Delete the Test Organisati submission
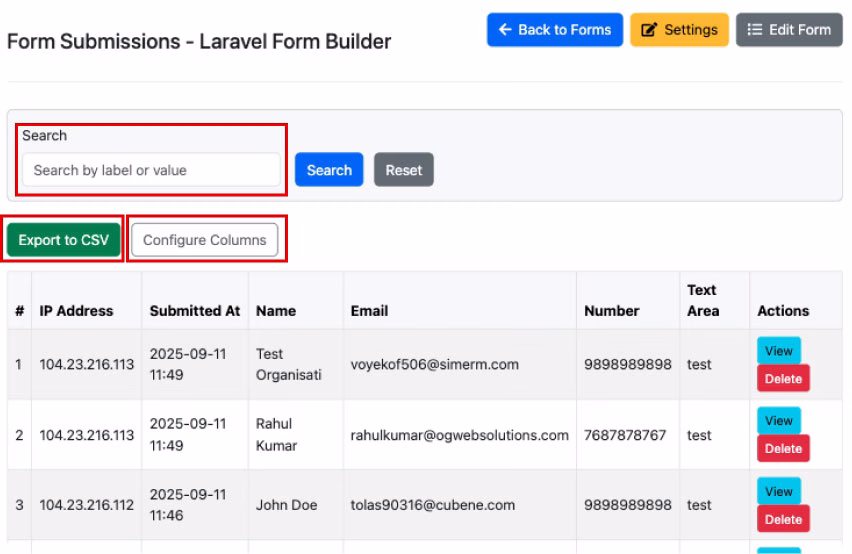This screenshot has width=852, height=554. coord(783,379)
